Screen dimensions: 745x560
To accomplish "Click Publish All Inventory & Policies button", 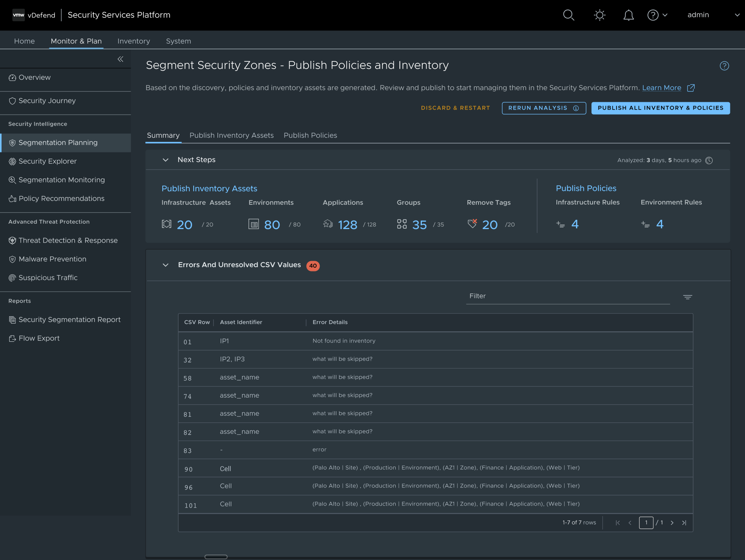I will point(660,108).
